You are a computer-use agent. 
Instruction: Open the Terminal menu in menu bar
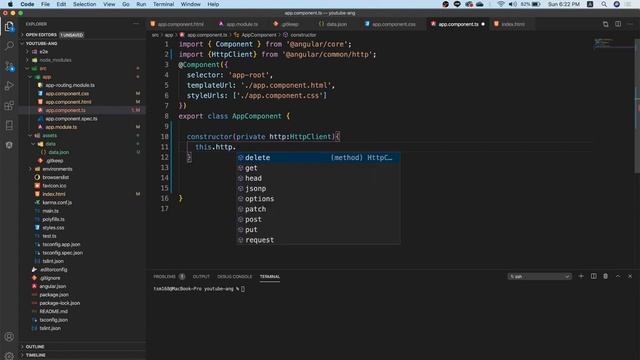pos(163,4)
